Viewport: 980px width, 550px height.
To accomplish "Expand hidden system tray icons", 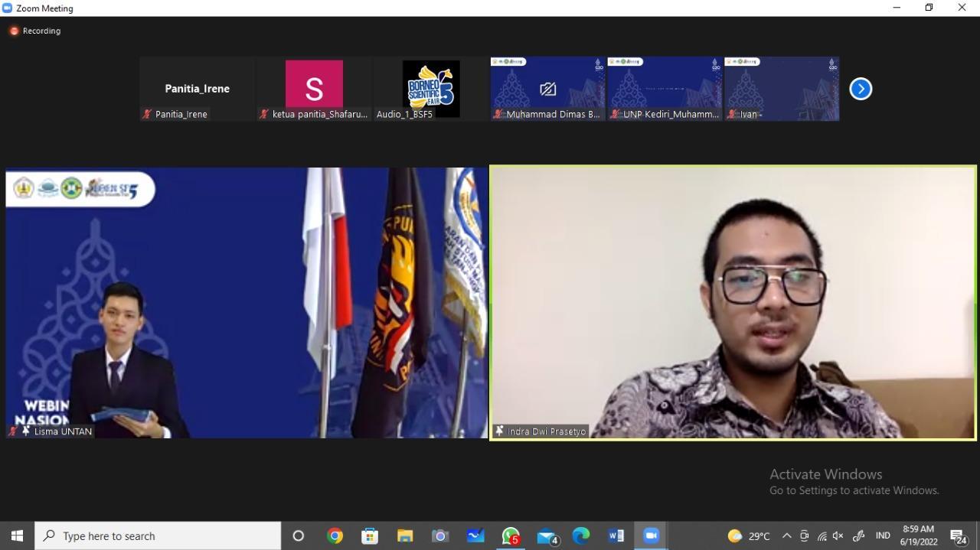I will click(786, 535).
